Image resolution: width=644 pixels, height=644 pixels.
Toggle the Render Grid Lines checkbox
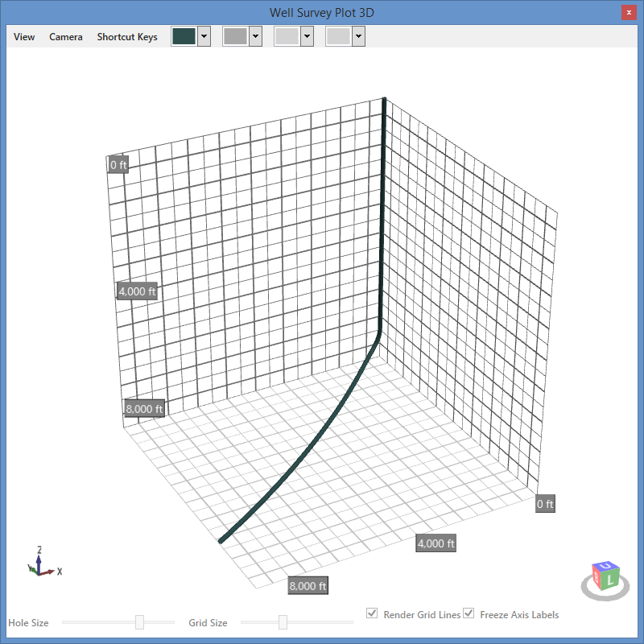coord(372,613)
